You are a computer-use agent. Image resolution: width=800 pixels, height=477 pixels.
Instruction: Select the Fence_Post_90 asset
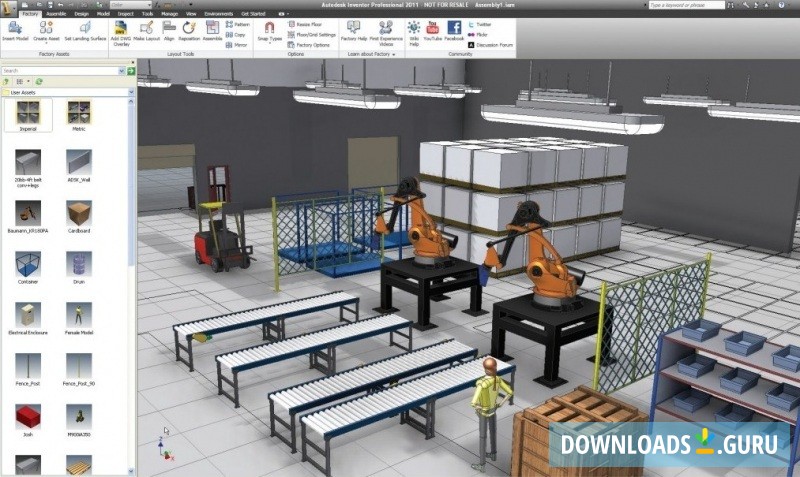(x=79, y=370)
